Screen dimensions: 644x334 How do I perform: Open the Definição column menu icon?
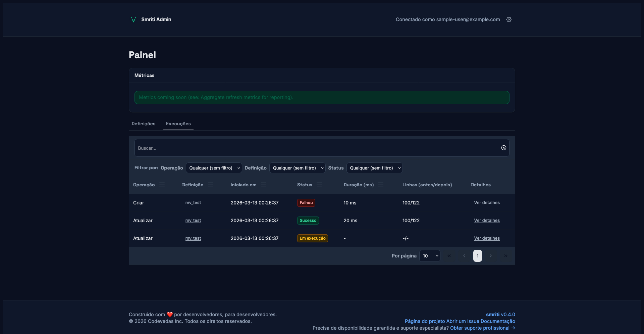coord(211,185)
